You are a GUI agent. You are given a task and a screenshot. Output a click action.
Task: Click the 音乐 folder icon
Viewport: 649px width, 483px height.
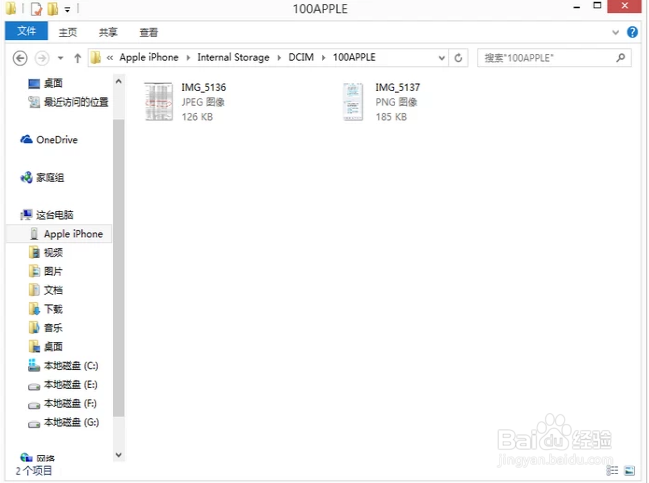pyautogui.click(x=34, y=327)
